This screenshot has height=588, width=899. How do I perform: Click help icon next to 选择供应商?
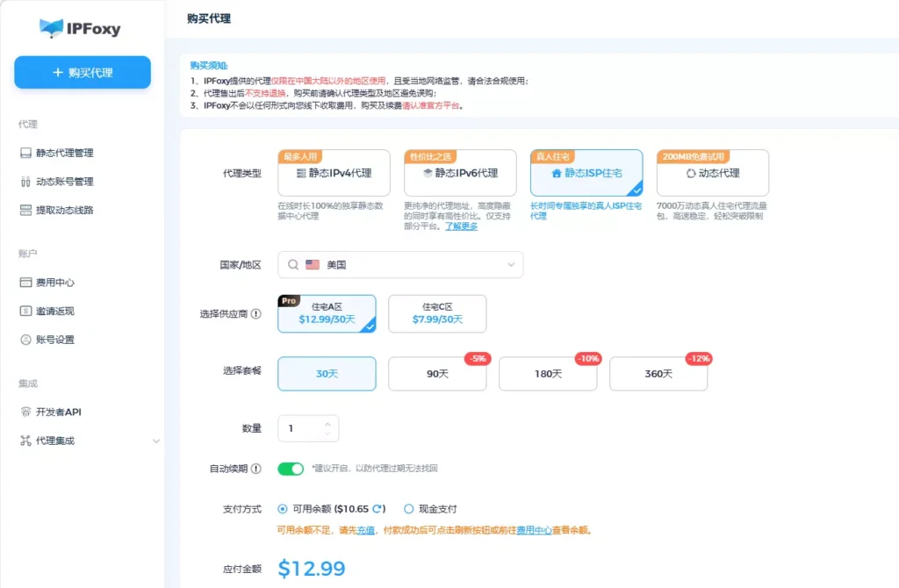click(x=255, y=314)
